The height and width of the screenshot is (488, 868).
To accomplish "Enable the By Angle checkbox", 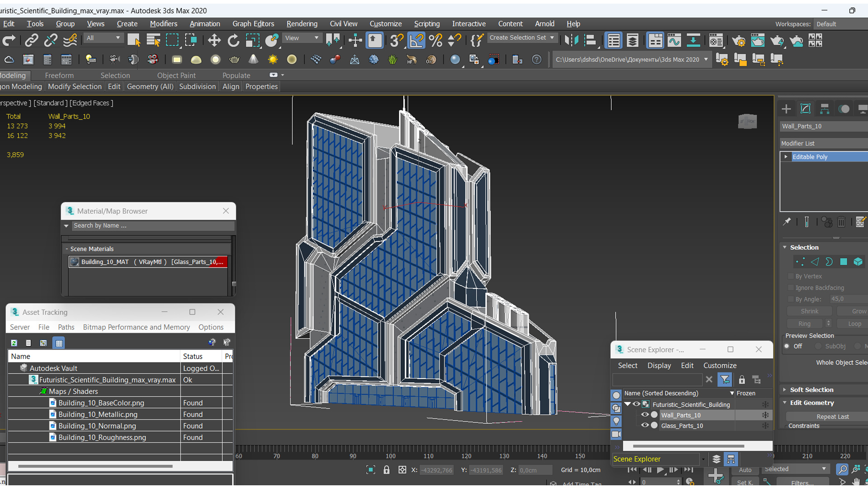I will tap(791, 299).
